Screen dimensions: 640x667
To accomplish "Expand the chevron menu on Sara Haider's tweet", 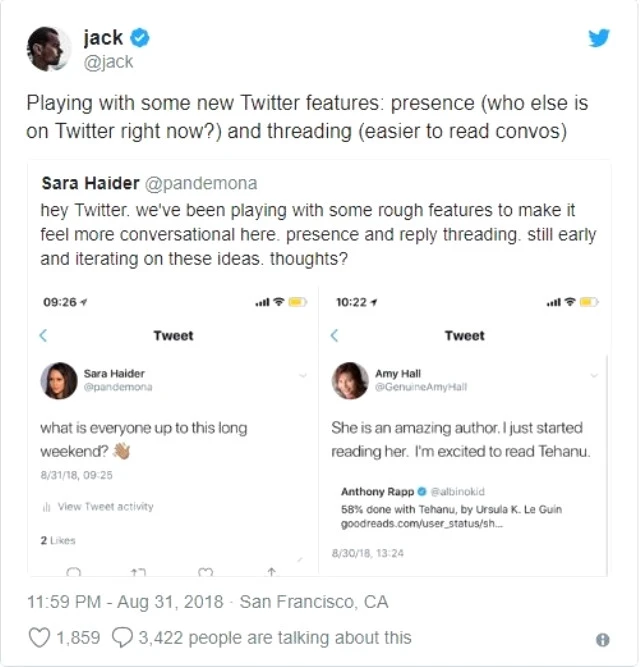I will pos(302,375).
